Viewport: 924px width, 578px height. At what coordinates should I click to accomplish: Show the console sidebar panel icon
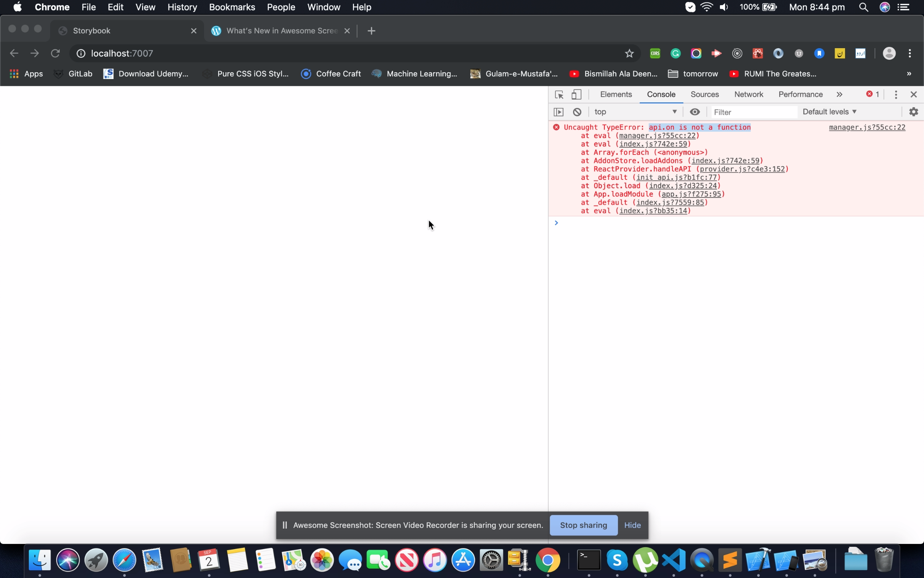[x=558, y=112]
